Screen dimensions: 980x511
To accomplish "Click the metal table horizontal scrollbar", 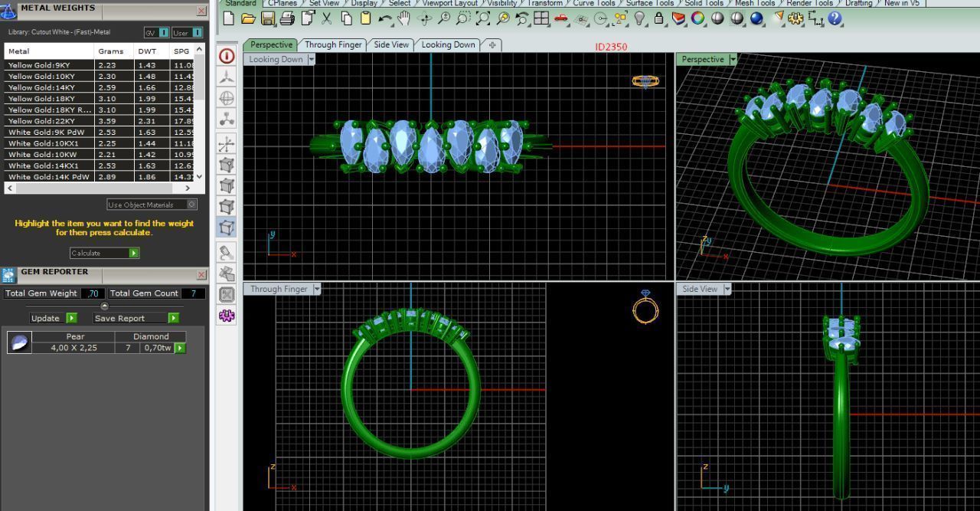I will 99,188.
